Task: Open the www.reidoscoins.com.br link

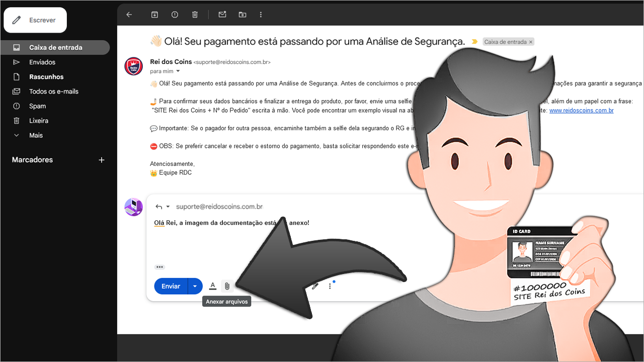Action: tap(581, 111)
